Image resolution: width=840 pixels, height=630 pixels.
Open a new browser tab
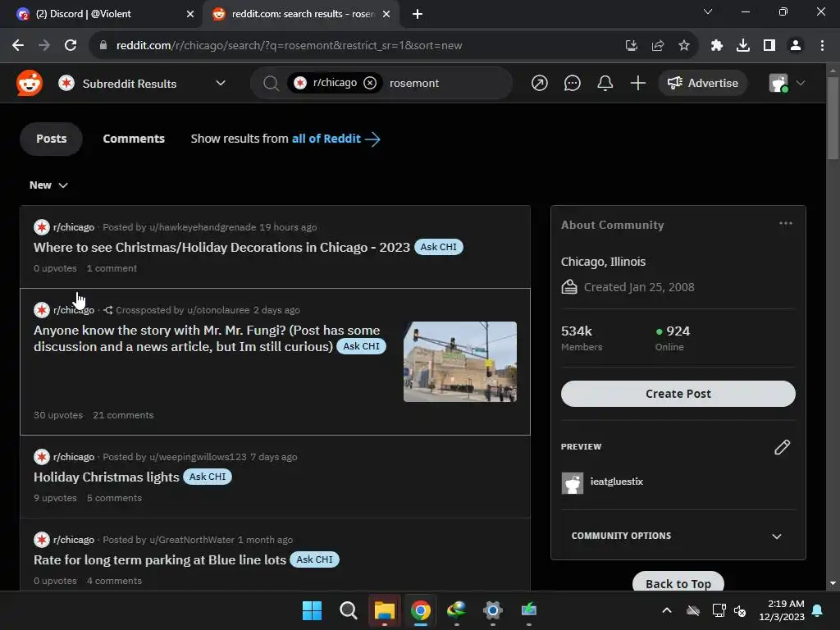click(418, 14)
